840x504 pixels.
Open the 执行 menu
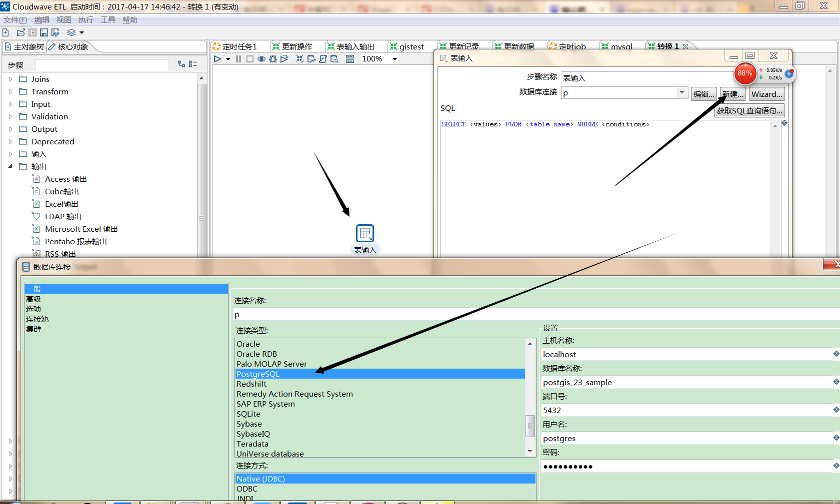point(86,20)
